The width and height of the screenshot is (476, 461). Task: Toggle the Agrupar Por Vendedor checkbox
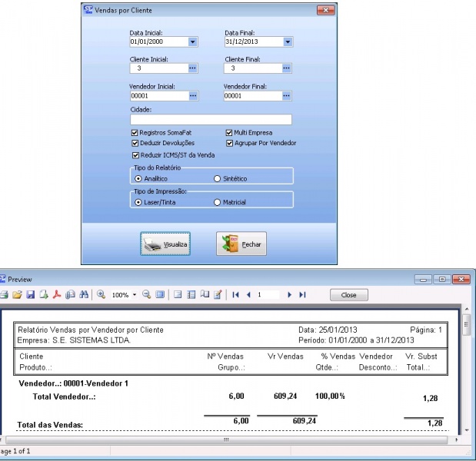point(229,143)
